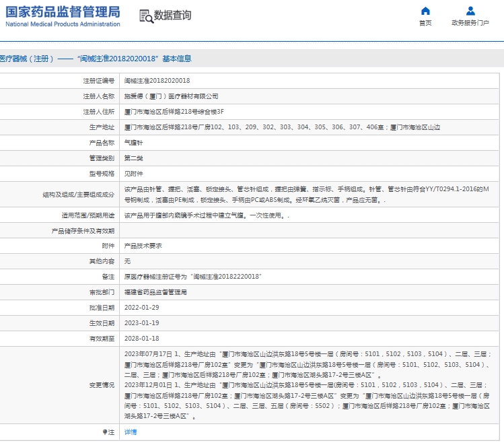Click the page title 医疗器械（注册）基本信息
Viewport: 504px width, 445px height.
pyautogui.click(x=96, y=59)
